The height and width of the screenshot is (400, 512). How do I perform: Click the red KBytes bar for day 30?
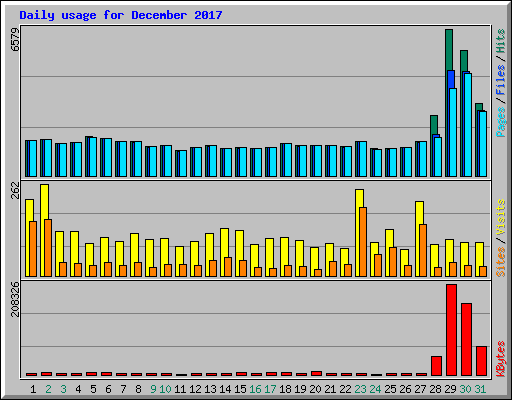[466, 339]
